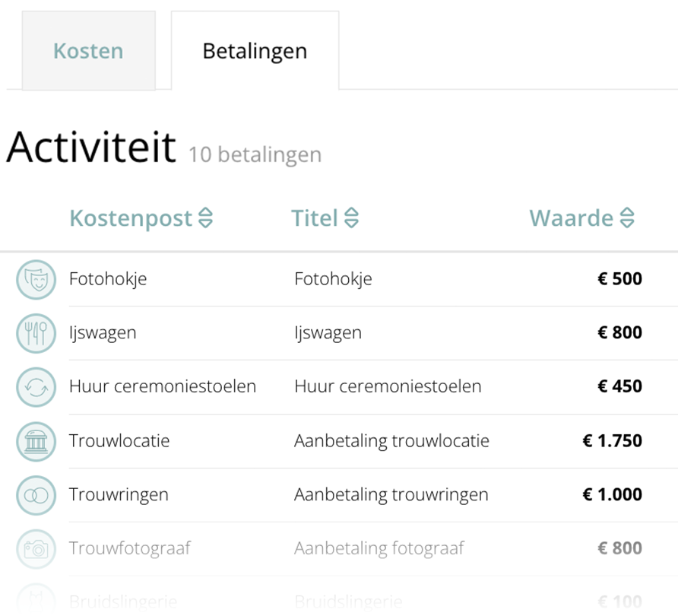
Task: Click the interlocked rings icon for Trouwringen
Action: tap(36, 495)
